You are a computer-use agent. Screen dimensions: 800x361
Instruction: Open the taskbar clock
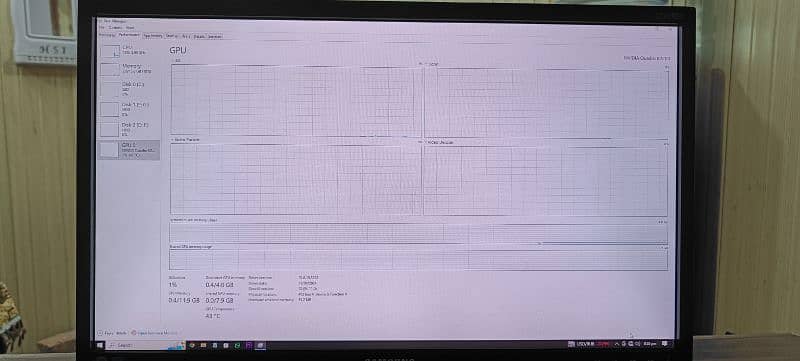point(650,344)
